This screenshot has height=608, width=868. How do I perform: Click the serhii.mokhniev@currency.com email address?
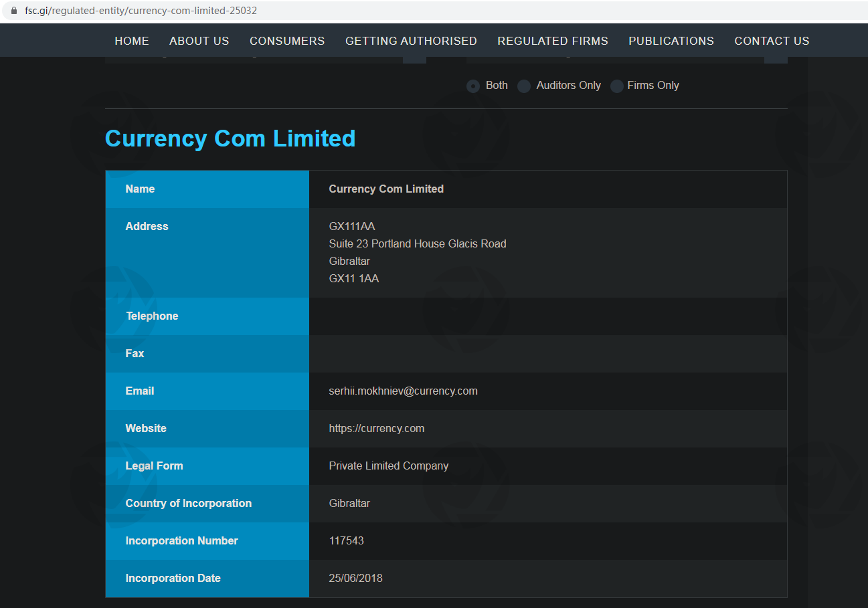point(403,391)
